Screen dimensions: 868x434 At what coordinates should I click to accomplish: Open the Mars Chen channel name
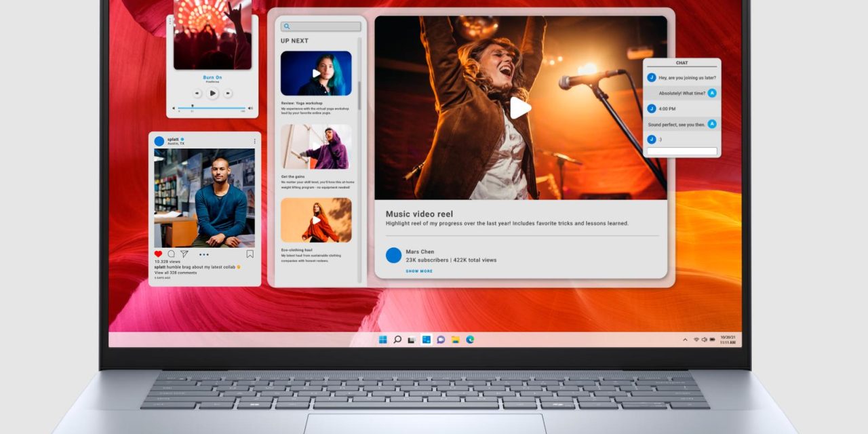tap(420, 252)
